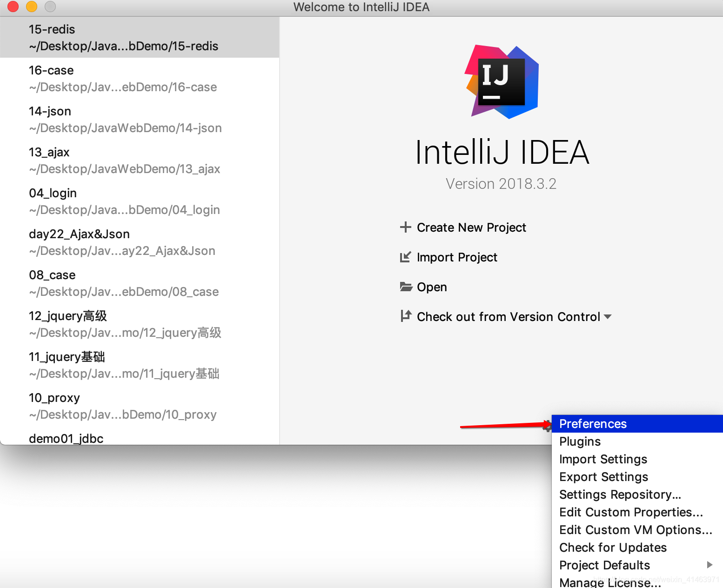Viewport: 723px width, 588px height.
Task: Choose Edit Custom Properties… entry
Action: coord(637,512)
